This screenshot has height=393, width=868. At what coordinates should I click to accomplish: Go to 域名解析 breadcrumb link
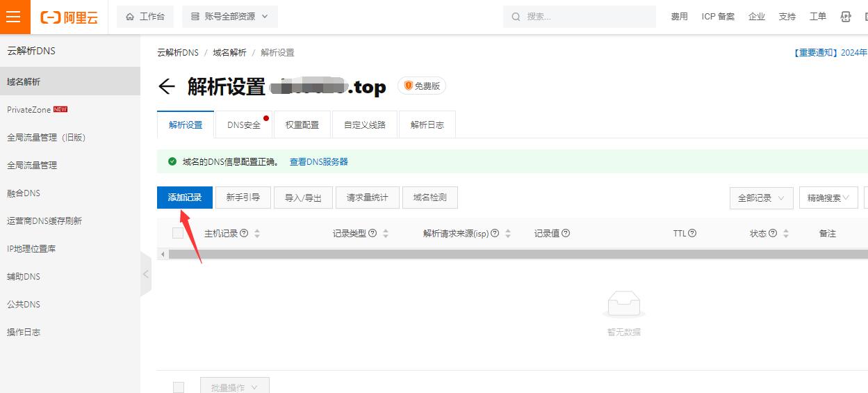(x=229, y=53)
